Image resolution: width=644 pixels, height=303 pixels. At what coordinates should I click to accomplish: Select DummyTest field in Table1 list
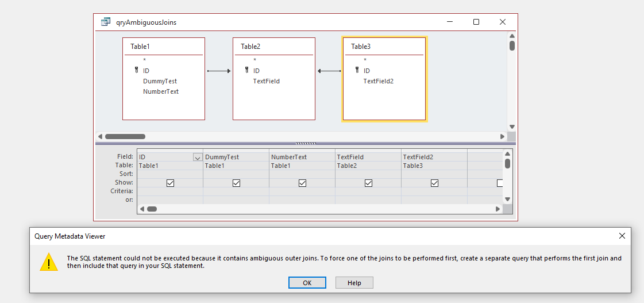coord(160,82)
